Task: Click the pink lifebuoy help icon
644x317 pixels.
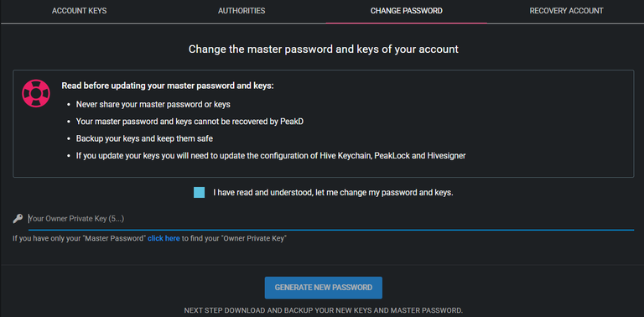Action: (36, 93)
